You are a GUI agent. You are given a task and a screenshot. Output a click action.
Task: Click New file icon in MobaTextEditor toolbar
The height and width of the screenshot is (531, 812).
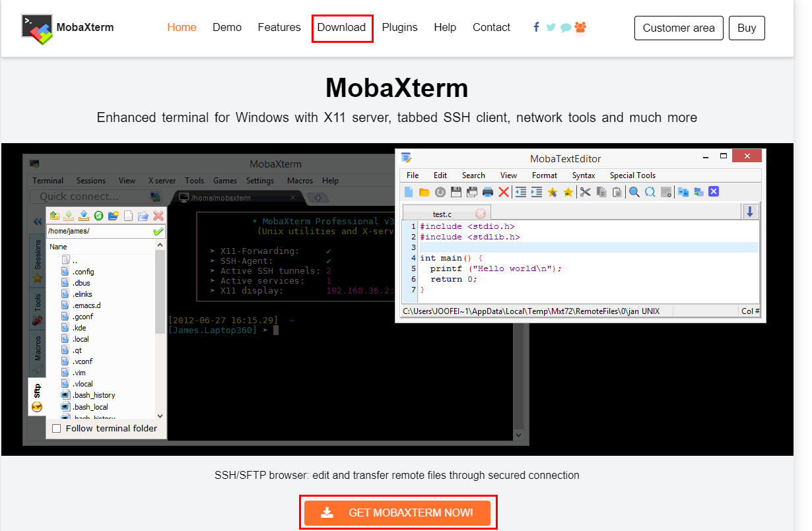409,192
